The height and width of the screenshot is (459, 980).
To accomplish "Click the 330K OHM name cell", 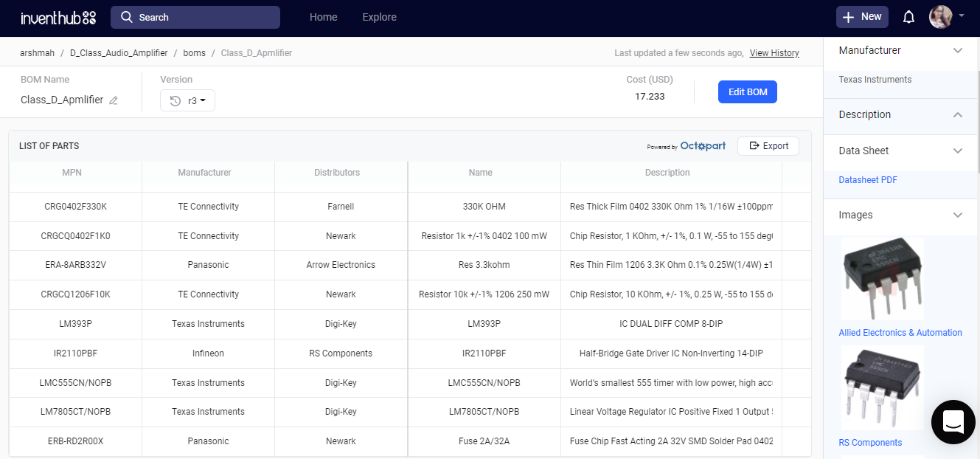I will (x=484, y=207).
